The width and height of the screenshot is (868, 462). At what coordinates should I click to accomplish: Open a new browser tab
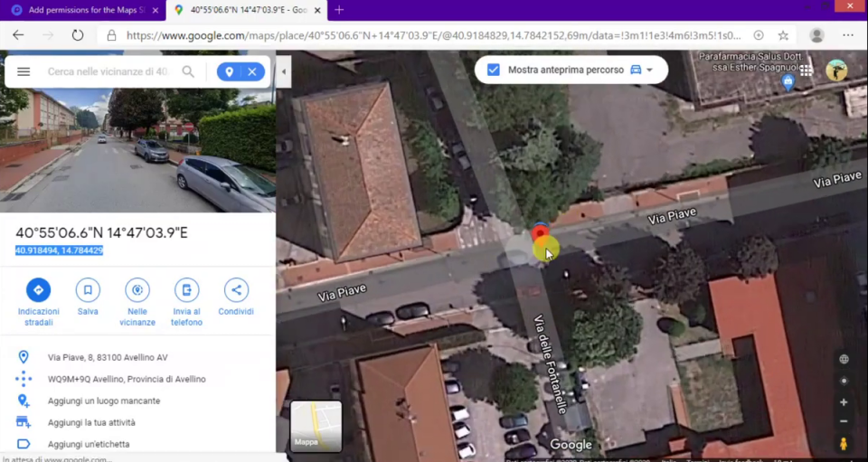point(339,10)
